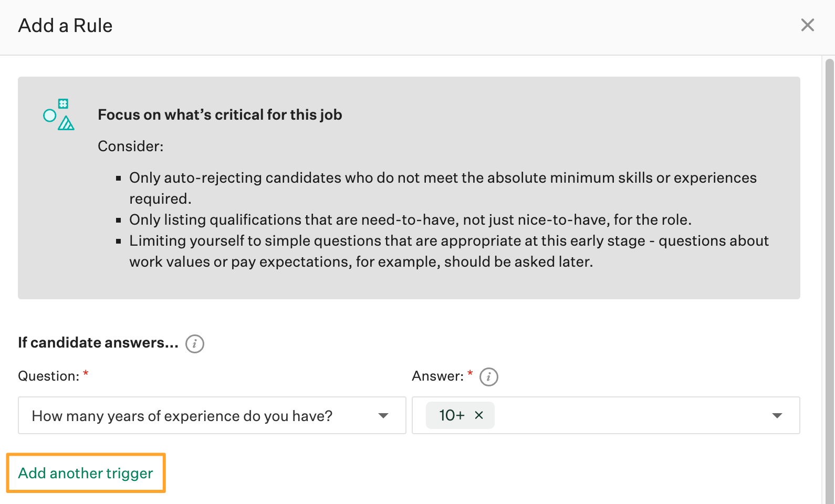This screenshot has height=504, width=835.
Task: Click empty area of the Answer multi-select field
Action: tap(630, 415)
